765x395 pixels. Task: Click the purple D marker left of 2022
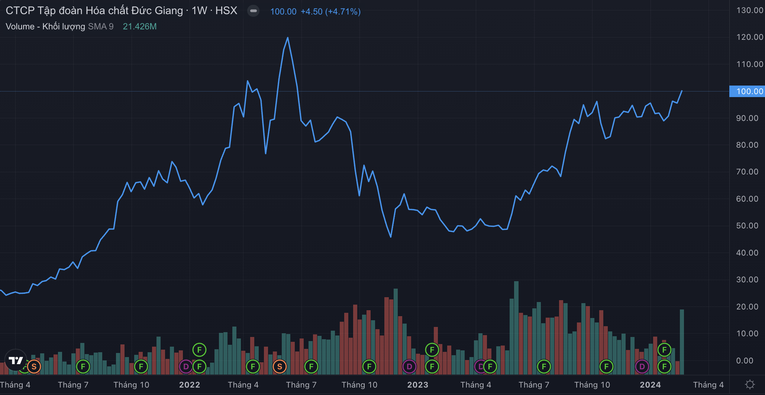point(185,366)
